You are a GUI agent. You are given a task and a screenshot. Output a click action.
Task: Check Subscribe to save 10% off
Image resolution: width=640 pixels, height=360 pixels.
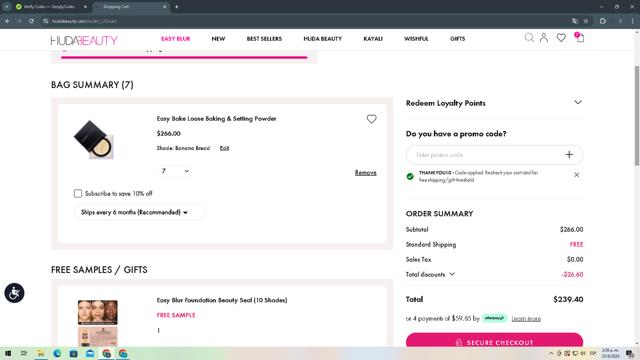(78, 193)
